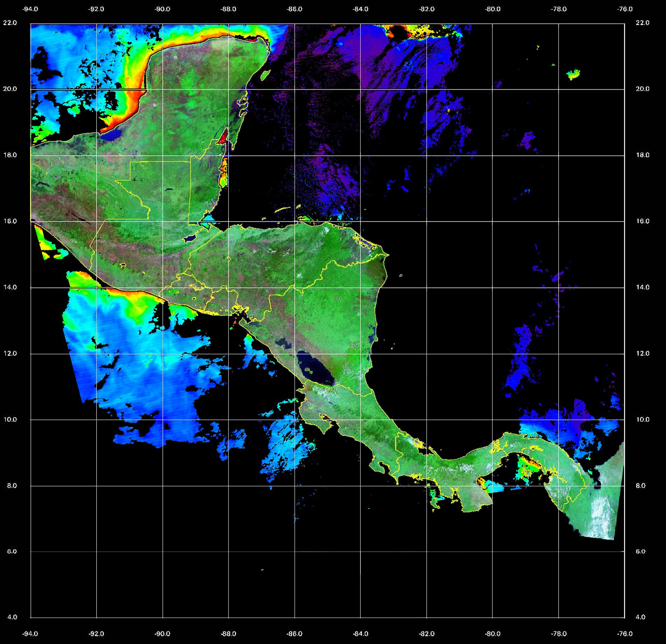Click the 22.0 label on the left axis
Image resolution: width=666 pixels, height=644 pixels.
tap(10, 23)
